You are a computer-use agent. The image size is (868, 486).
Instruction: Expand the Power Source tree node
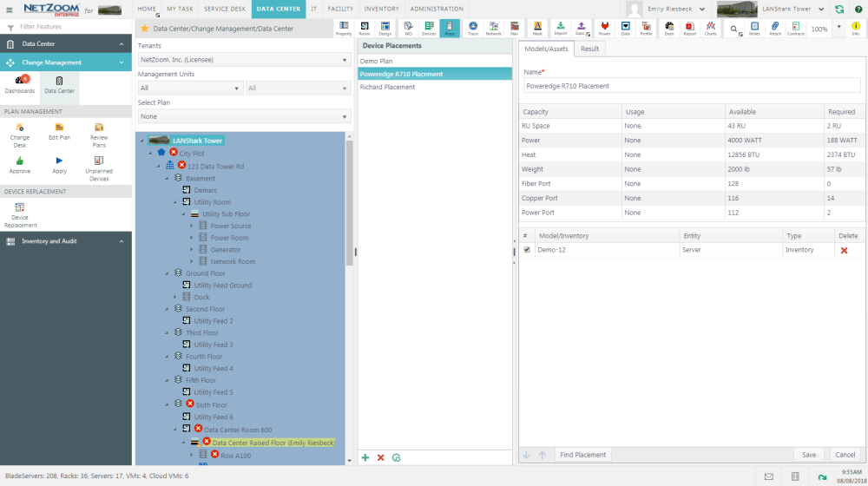[x=192, y=226]
